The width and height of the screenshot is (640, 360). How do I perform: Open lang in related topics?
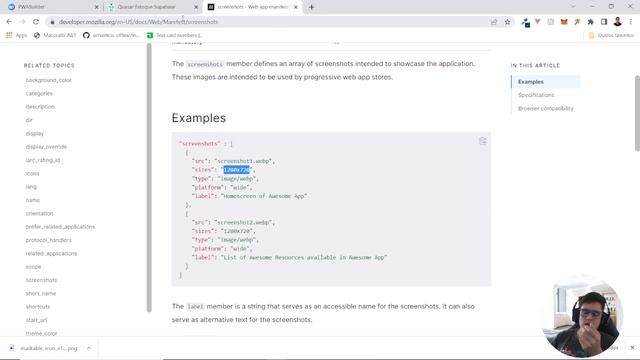(x=31, y=187)
